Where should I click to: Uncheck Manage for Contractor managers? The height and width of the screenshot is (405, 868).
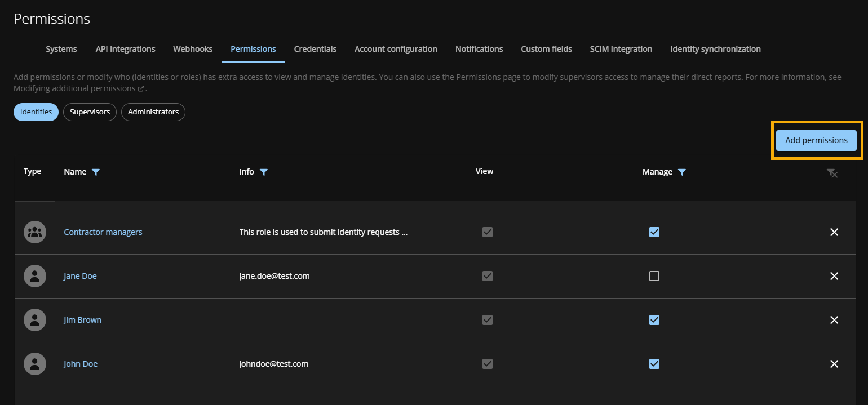pos(654,232)
